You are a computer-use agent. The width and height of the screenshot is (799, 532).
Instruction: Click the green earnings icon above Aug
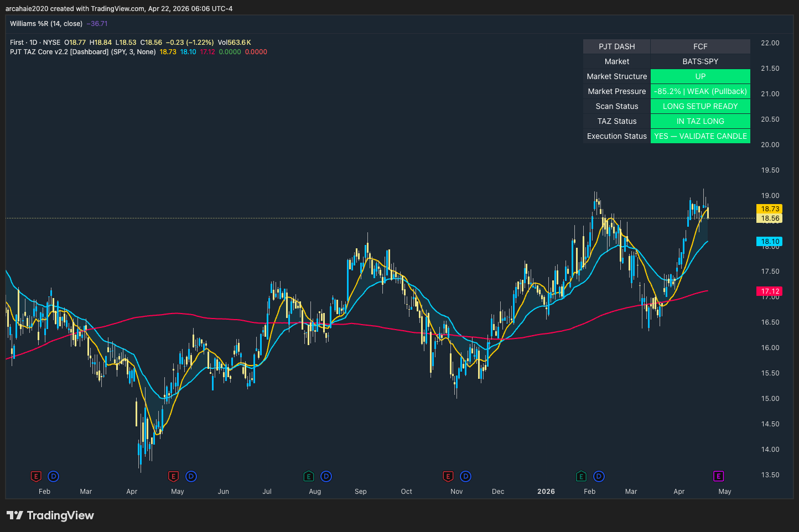point(309,476)
